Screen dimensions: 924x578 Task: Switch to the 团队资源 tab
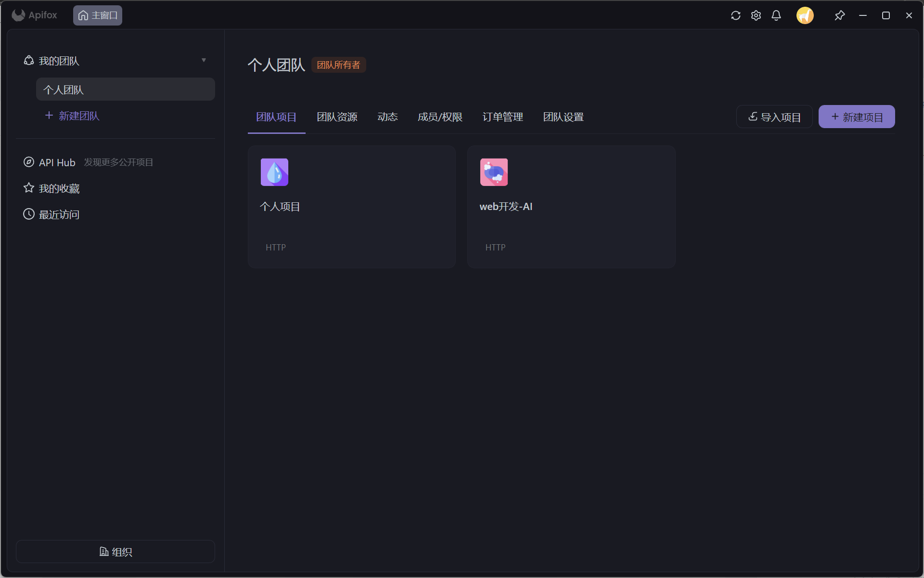tap(337, 117)
